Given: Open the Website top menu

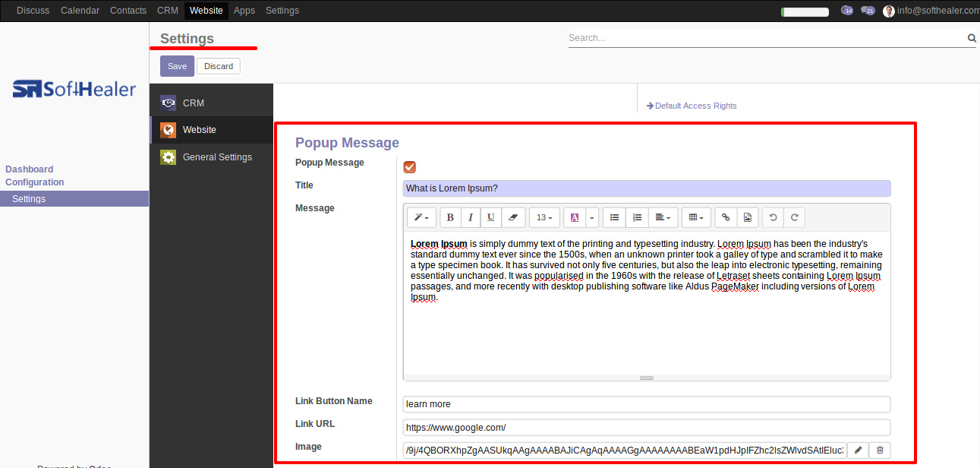Looking at the screenshot, I should pyautogui.click(x=206, y=11).
